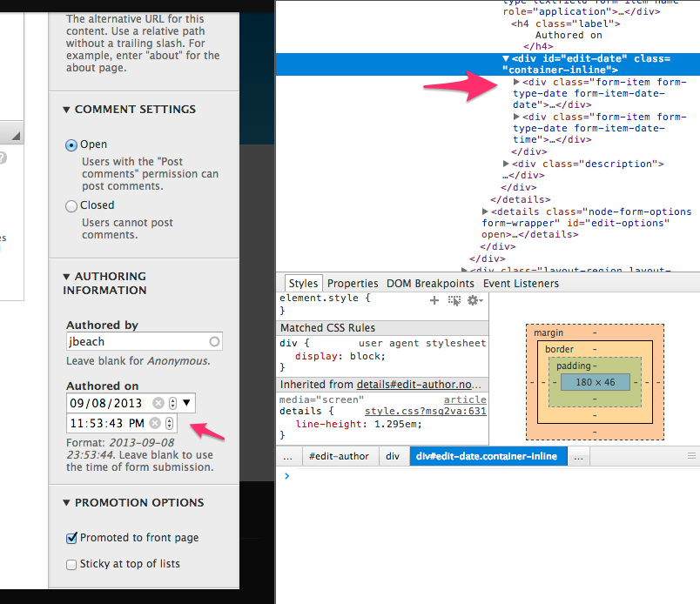Collapse the div#edit-date node
Screen dimensions: 700x604
click(506, 58)
